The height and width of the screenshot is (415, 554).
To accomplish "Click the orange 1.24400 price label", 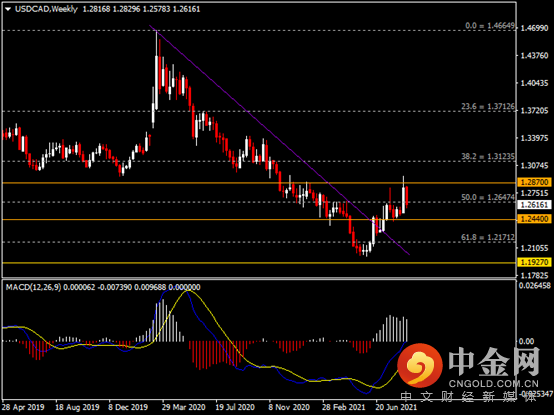I will [535, 219].
